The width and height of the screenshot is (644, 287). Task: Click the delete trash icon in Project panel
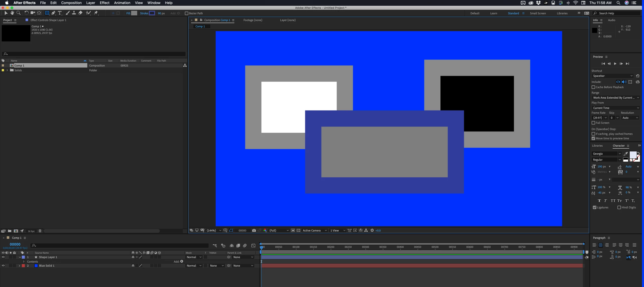tap(40, 231)
